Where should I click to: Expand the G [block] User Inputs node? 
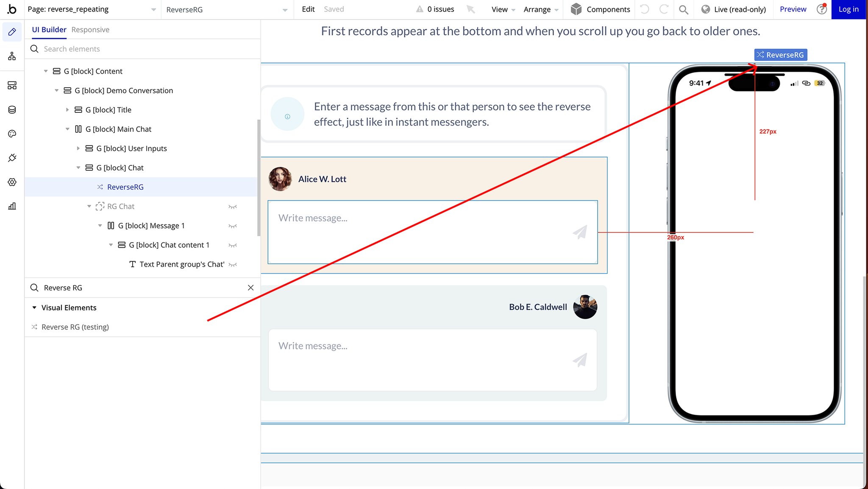click(x=78, y=148)
